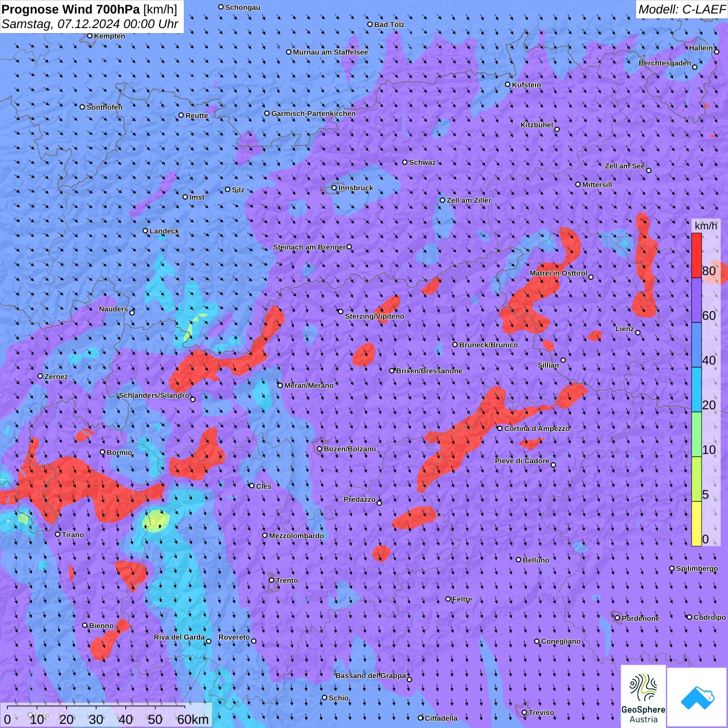
Task: Click the Berchtesgaden label
Action: 665,63
